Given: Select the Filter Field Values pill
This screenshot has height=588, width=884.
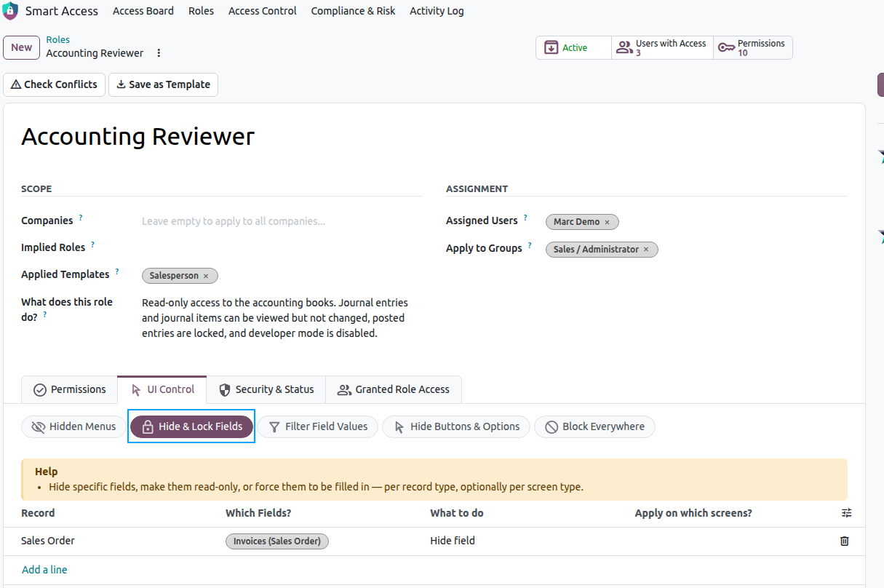Looking at the screenshot, I should coord(318,426).
